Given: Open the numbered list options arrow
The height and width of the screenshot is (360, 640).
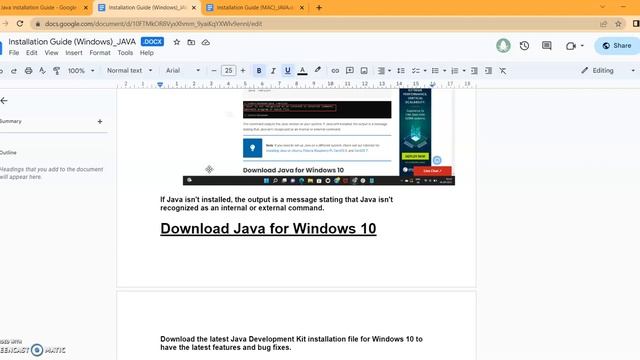Looking at the screenshot, I should pyautogui.click(x=464, y=71).
